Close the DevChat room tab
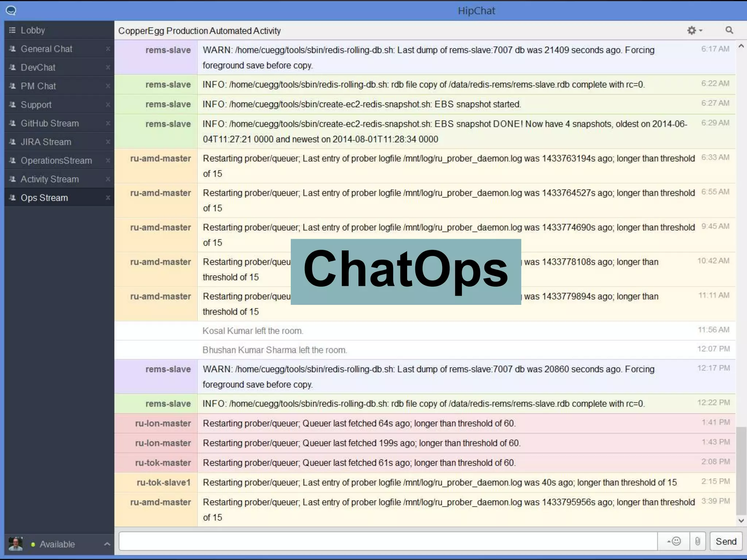 tap(108, 67)
